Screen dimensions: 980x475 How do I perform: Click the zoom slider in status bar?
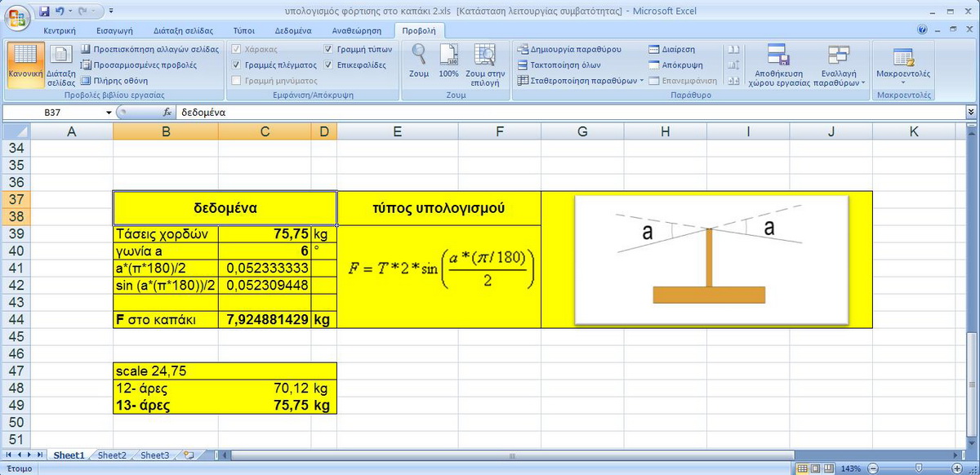pyautogui.click(x=919, y=468)
